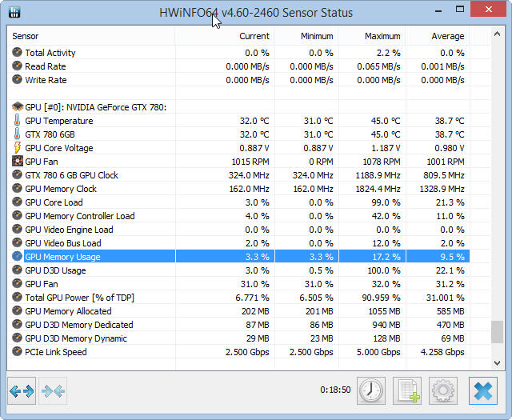Click the gauge icon beside GPU Core Load
Image resolution: width=512 pixels, height=420 pixels.
point(17,202)
